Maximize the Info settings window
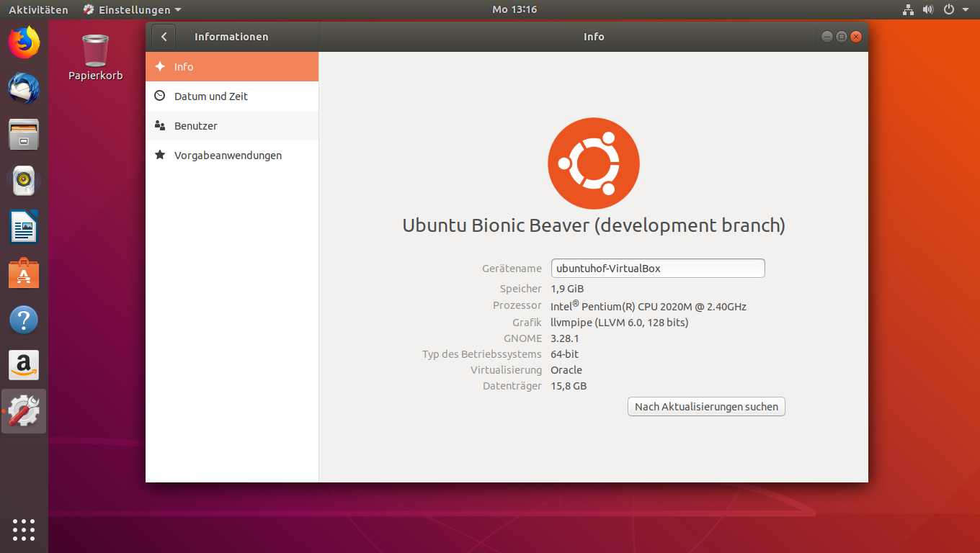 pos(841,37)
